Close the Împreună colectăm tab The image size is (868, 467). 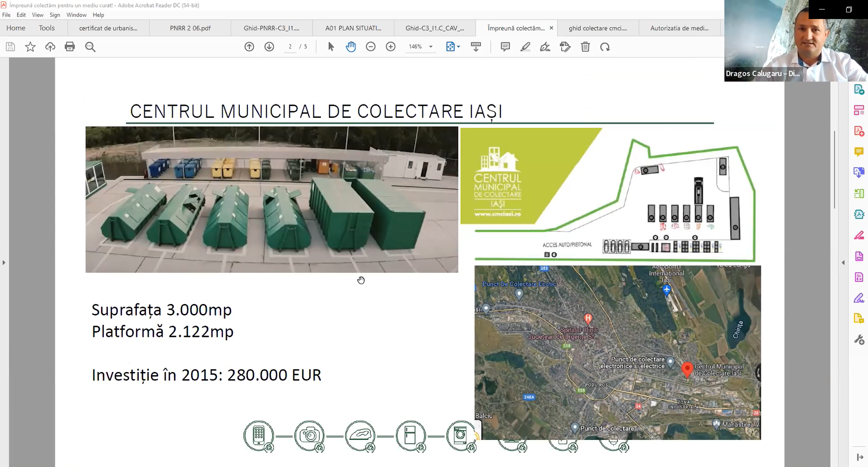(551, 28)
